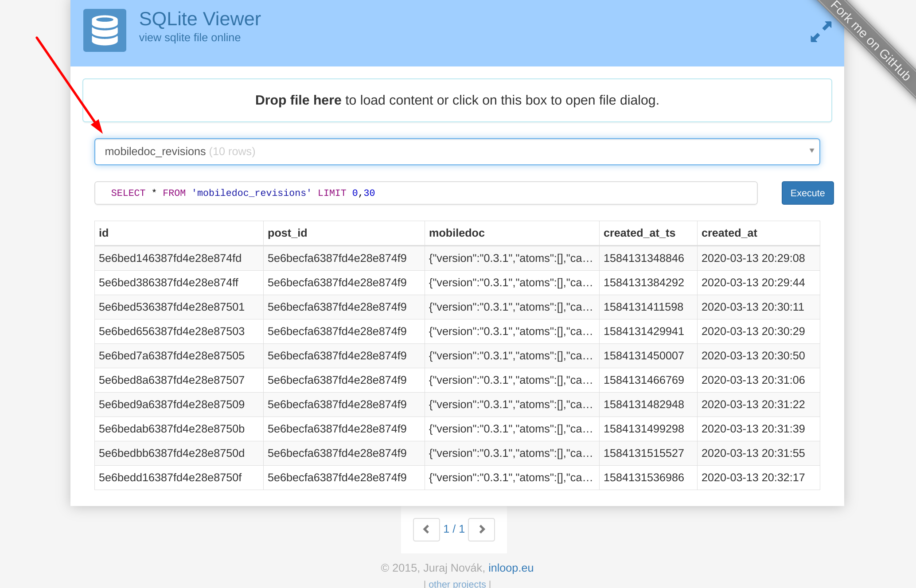Select id cell 5e6bed8a6387fd4e28e87507
This screenshot has width=916, height=588.
coord(179,380)
